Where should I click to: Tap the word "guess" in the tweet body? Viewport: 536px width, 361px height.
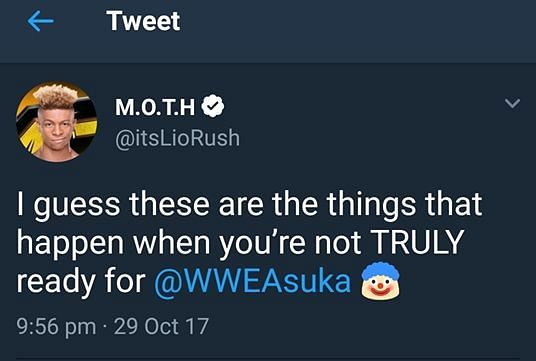[77, 207]
